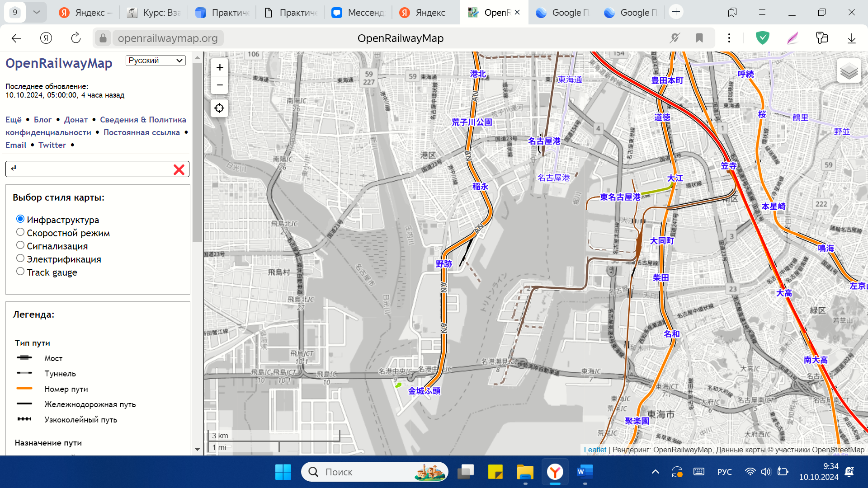Open the Leaflet attribution link

pos(595,450)
